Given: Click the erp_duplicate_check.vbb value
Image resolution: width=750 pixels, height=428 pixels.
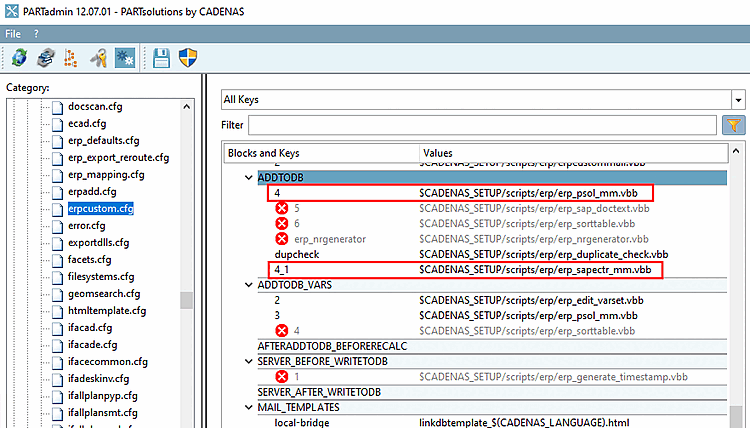Looking at the screenshot, I should pos(543,254).
